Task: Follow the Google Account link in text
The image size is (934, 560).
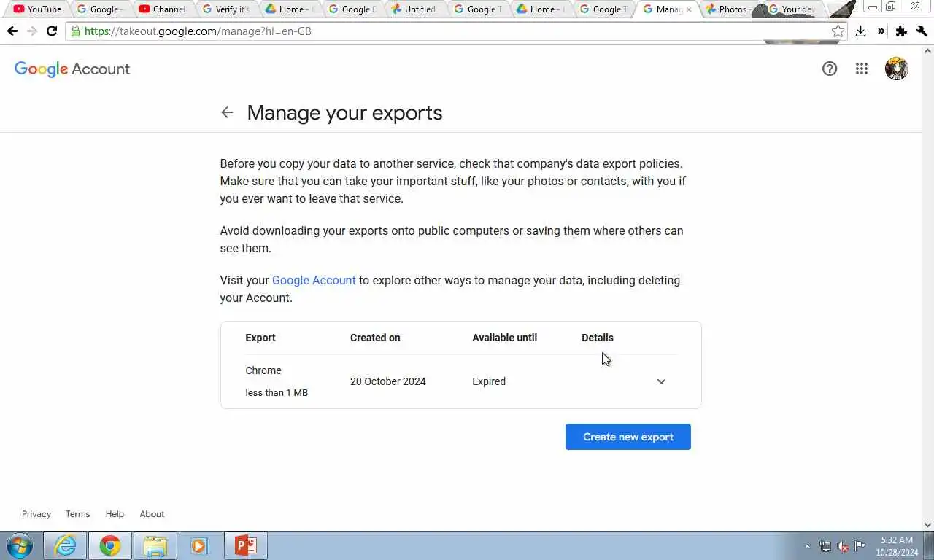Action: (x=314, y=280)
